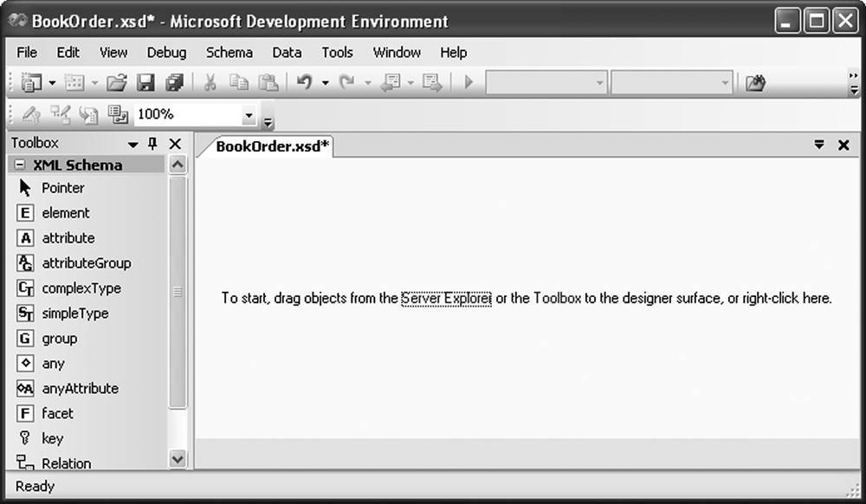The height and width of the screenshot is (504, 866).
Task: Select the complexType Toolbox item
Action: tap(69, 288)
